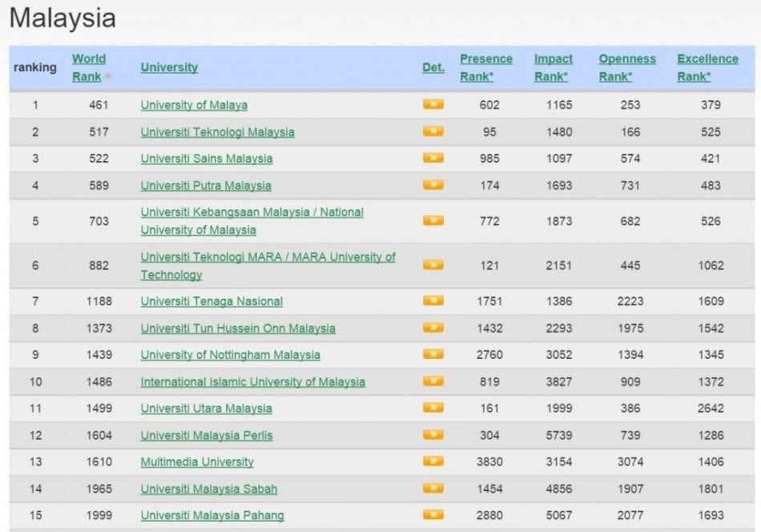The image size is (761, 532).
Task: Click the Det. column header
Action: 433,67
